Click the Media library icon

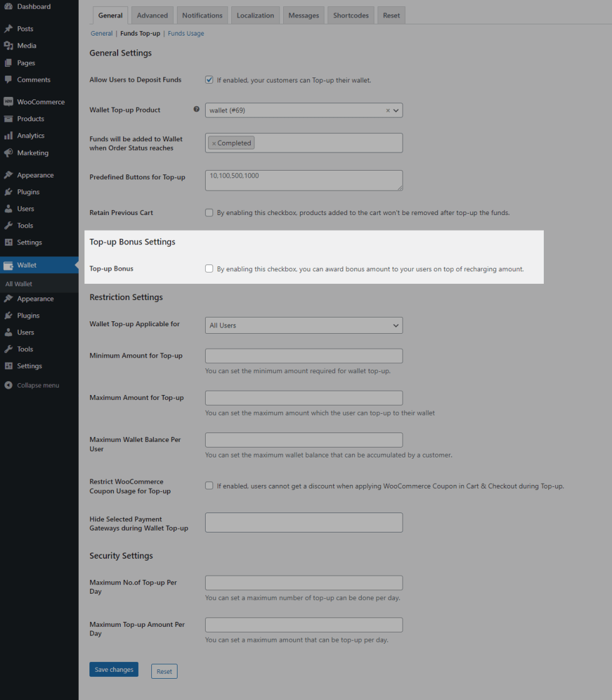click(9, 46)
